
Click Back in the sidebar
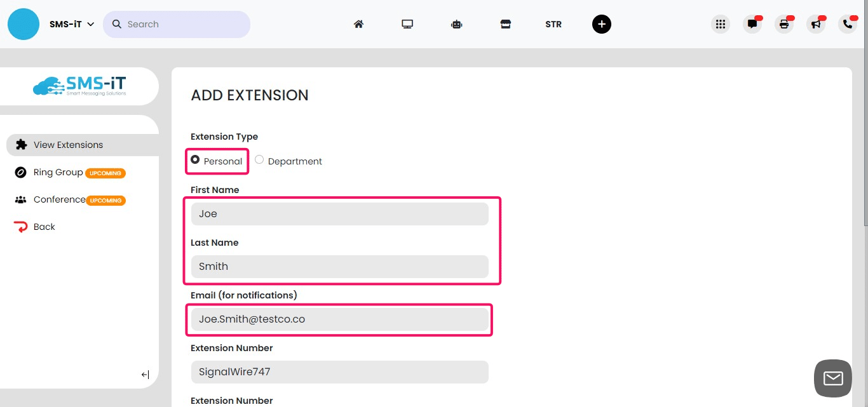coord(43,227)
